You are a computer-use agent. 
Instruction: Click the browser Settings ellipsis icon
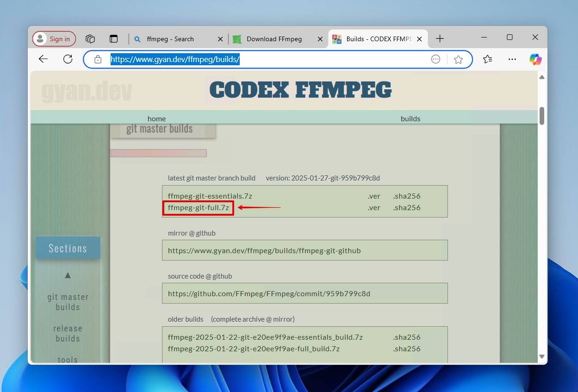coord(512,59)
